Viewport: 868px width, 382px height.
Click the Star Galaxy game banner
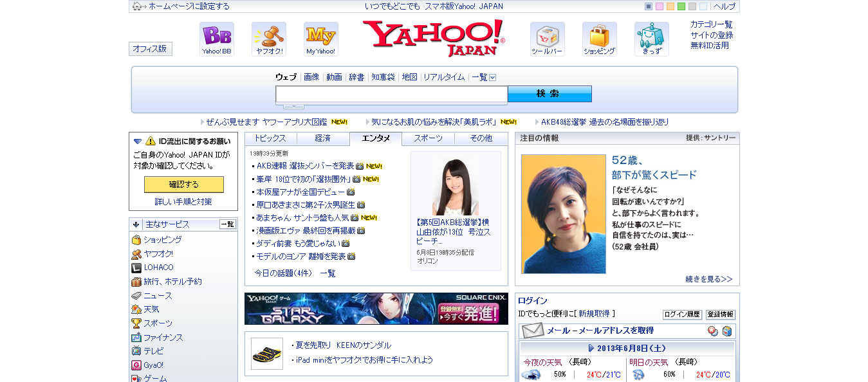[x=376, y=309]
